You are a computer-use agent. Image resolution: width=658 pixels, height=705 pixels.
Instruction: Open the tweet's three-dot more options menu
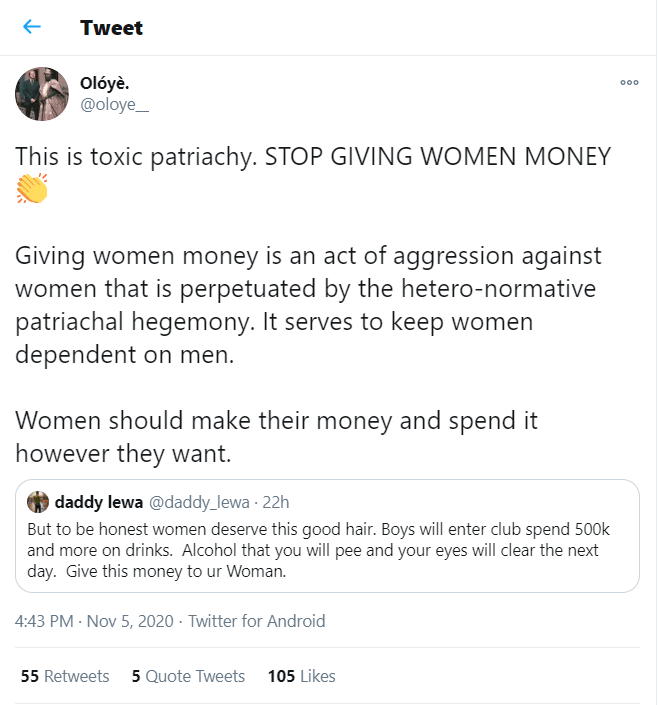[629, 82]
